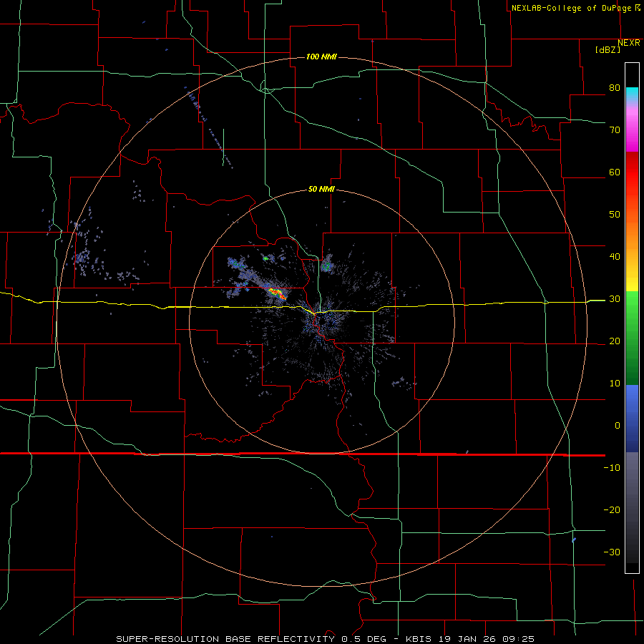The image size is (644, 644).
Task: Click the SUPER-RESOLUTION BASE REFLECTIVITY caption text
Action: click(225, 639)
